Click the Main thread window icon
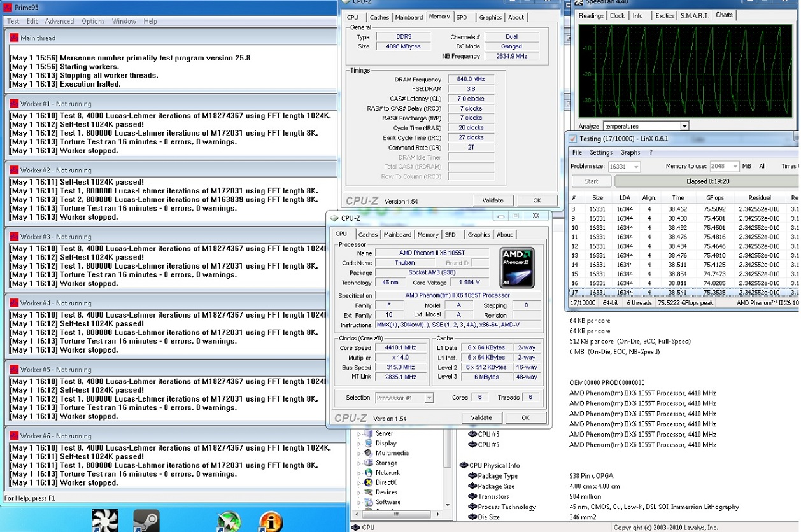This screenshot has height=532, width=801. point(14,38)
